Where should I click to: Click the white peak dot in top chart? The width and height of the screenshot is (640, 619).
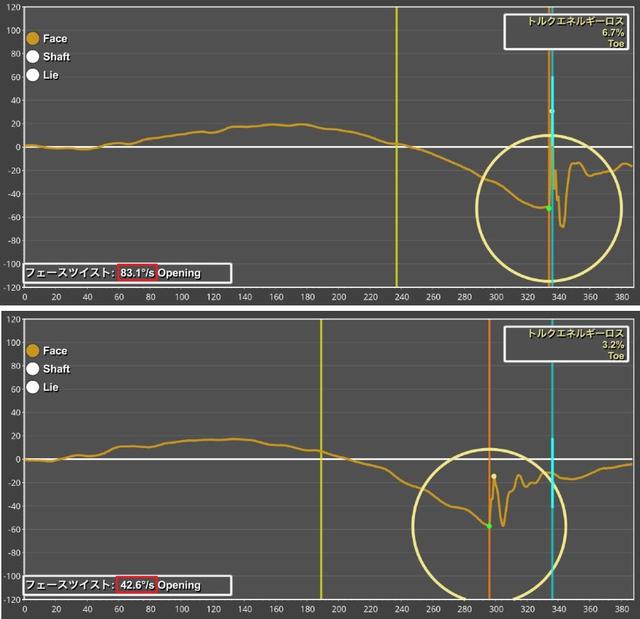552,111
